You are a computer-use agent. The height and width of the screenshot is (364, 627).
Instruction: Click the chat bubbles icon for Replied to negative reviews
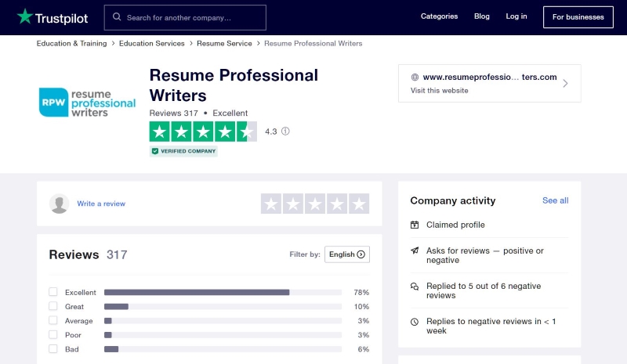click(x=415, y=286)
